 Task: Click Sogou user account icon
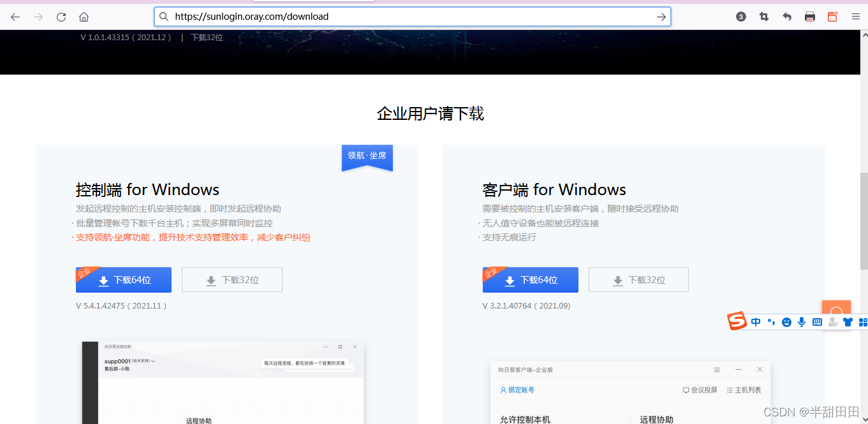833,322
